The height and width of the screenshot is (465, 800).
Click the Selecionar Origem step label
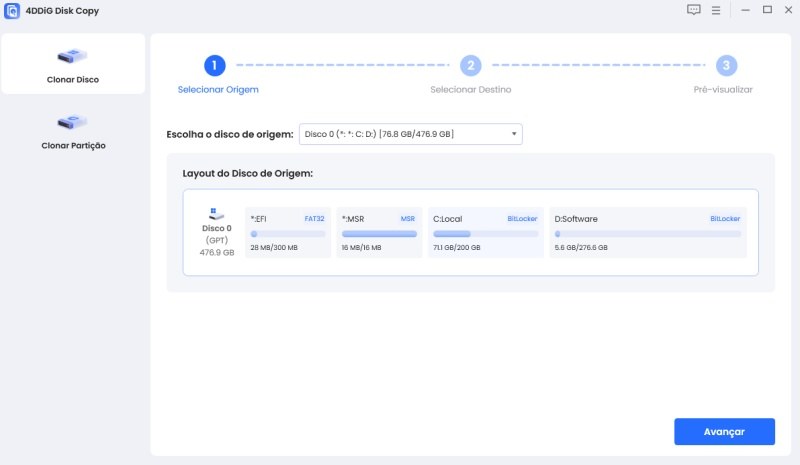tap(218, 90)
